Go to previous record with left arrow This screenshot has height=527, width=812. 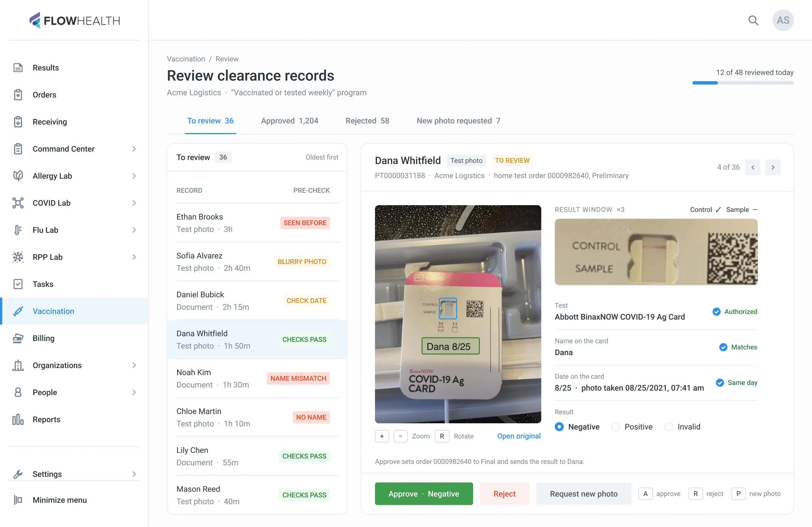click(x=753, y=167)
